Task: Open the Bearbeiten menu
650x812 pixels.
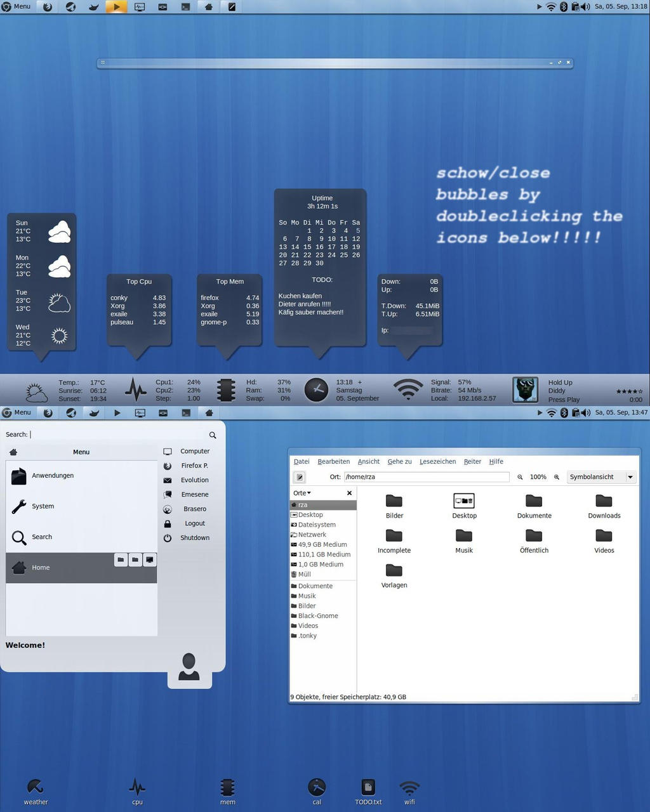Action: (333, 462)
